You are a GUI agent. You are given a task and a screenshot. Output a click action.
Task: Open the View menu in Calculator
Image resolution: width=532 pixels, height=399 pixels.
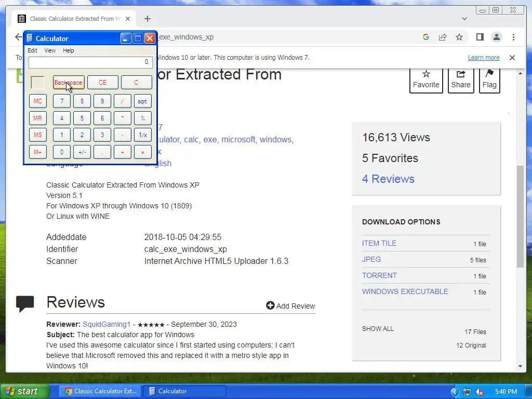(50, 50)
